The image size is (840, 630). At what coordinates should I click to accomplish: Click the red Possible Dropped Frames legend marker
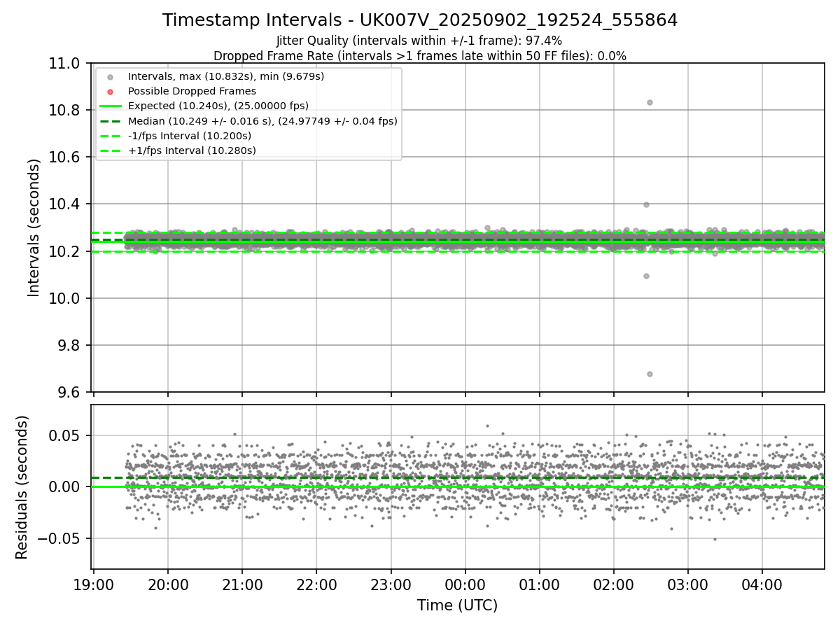pyautogui.click(x=110, y=92)
